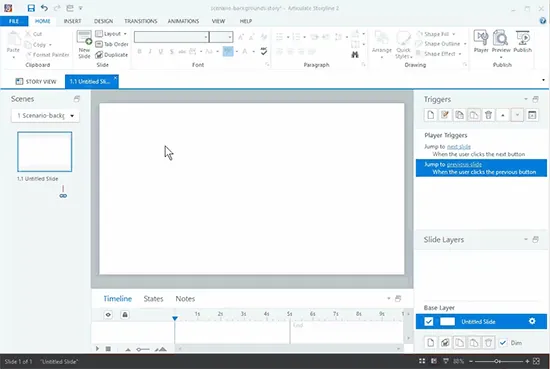The width and height of the screenshot is (550, 369).
Task: Play the timeline
Action: [97, 349]
